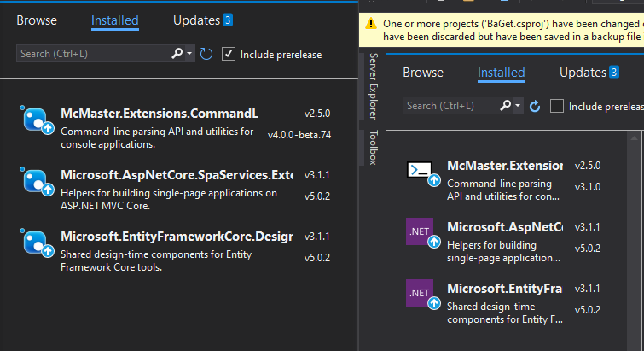The image size is (644, 351).
Task: Uncheck Include prerelease in left panel
Action: (229, 54)
